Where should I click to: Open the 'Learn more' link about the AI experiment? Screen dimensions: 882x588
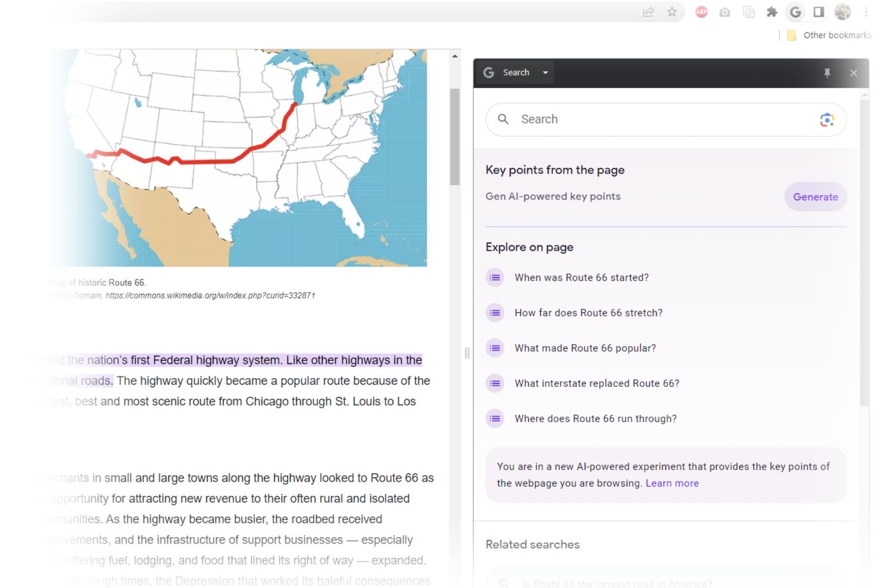click(x=671, y=483)
